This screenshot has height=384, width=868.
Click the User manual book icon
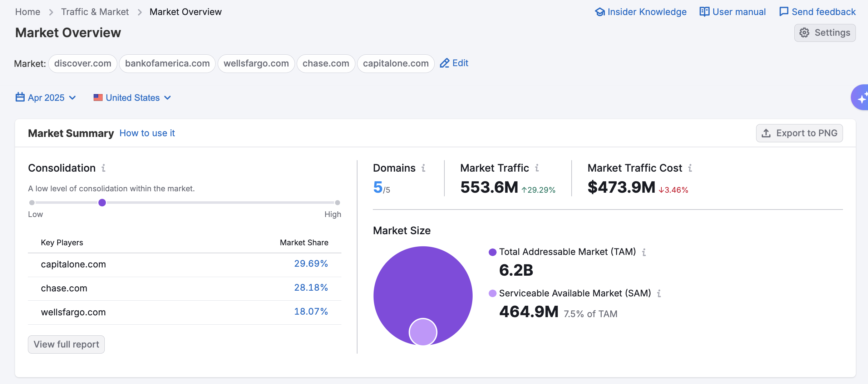(704, 12)
